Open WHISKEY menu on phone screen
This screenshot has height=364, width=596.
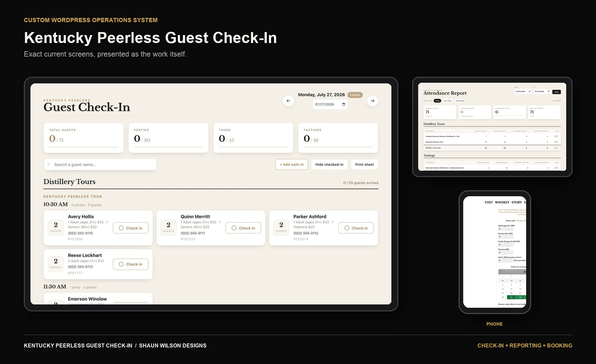502,202
